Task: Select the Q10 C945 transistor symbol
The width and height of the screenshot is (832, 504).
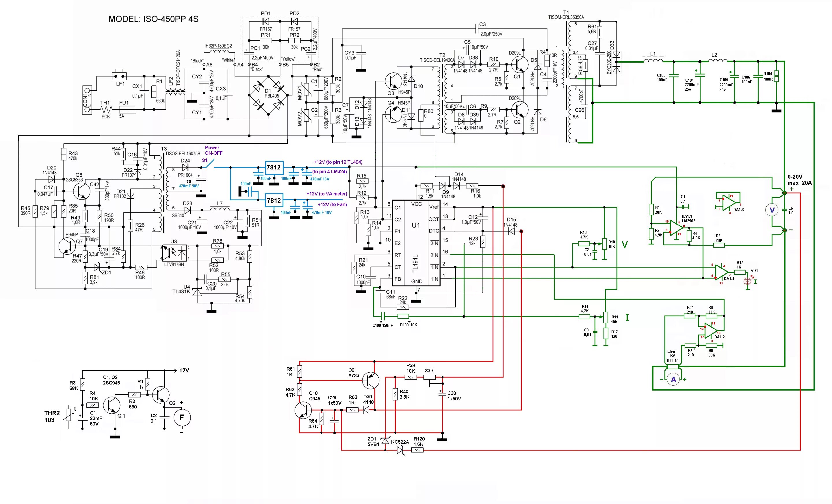Action: tap(303, 410)
